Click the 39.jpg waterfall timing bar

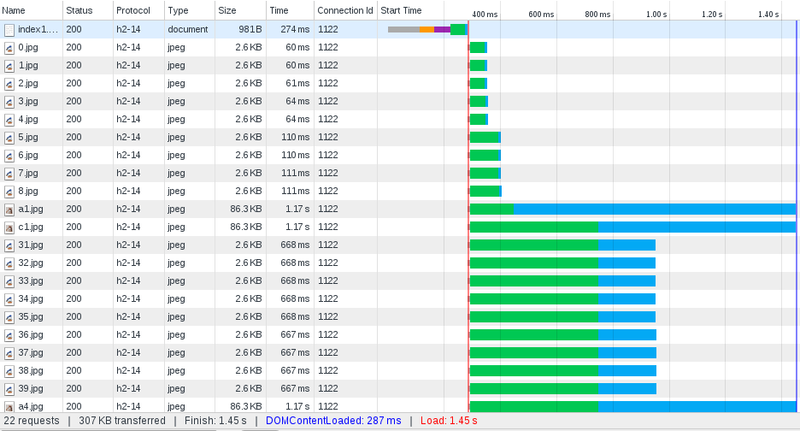click(563, 389)
